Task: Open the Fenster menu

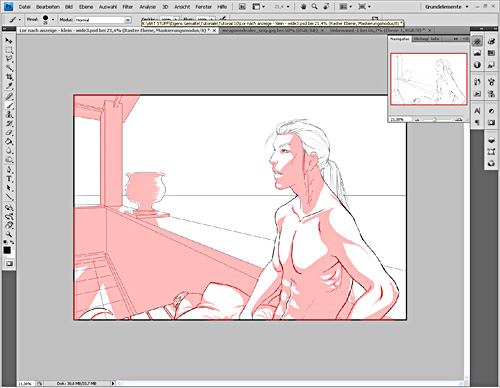Action: (x=204, y=7)
